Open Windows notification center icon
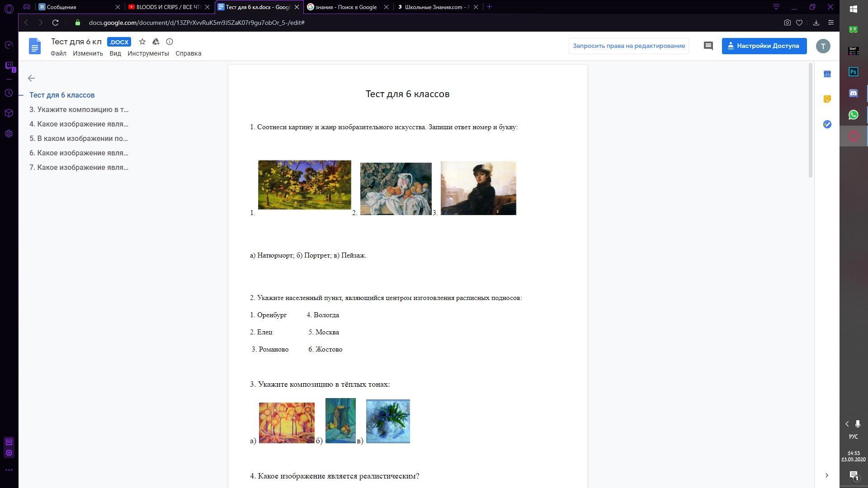868x488 pixels. point(854,475)
